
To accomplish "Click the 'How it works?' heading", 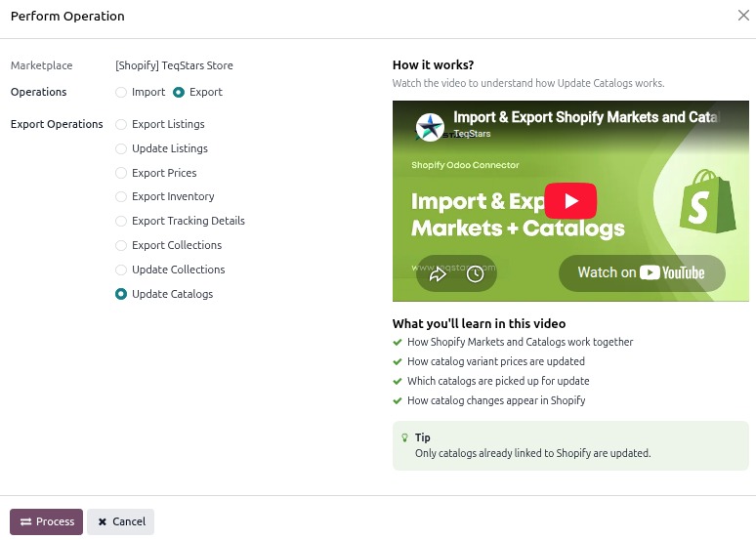I will pos(433,65).
